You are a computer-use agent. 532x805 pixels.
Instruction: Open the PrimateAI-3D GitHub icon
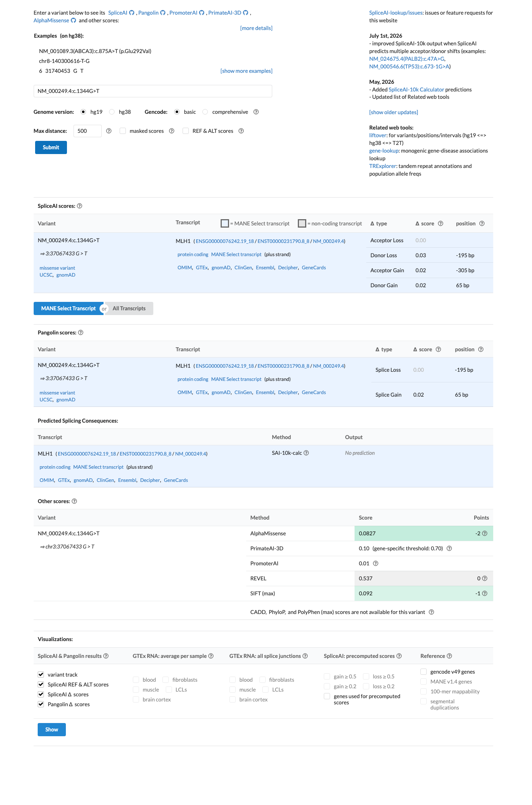(x=246, y=13)
